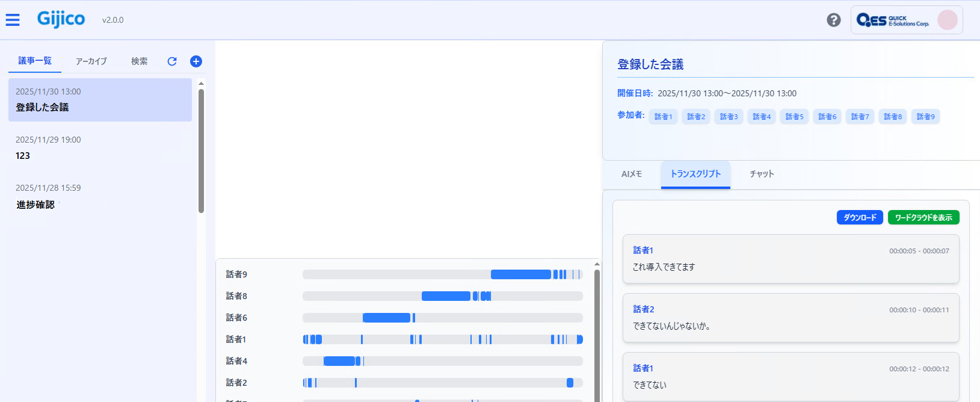Select the 話者9 participant tag

coord(925,117)
